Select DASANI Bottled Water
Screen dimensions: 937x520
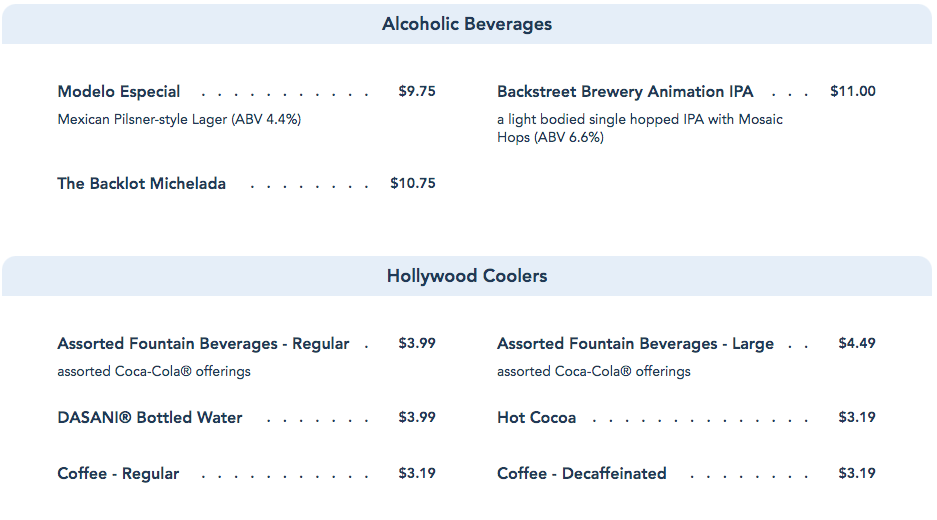(x=150, y=418)
